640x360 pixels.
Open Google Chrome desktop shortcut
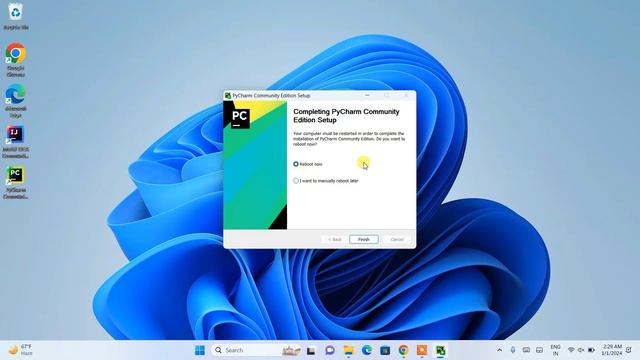[16, 60]
